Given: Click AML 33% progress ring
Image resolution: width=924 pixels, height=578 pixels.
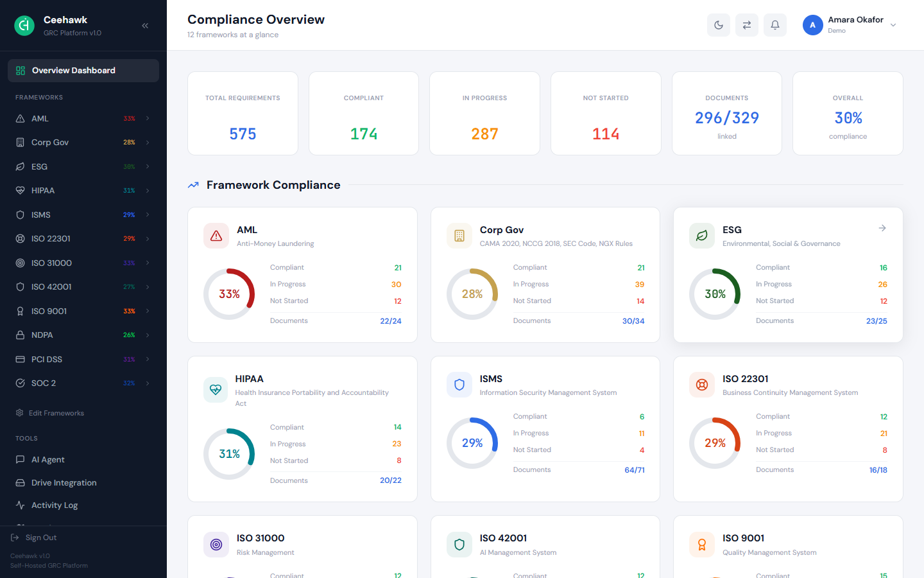Looking at the screenshot, I should coord(229,294).
